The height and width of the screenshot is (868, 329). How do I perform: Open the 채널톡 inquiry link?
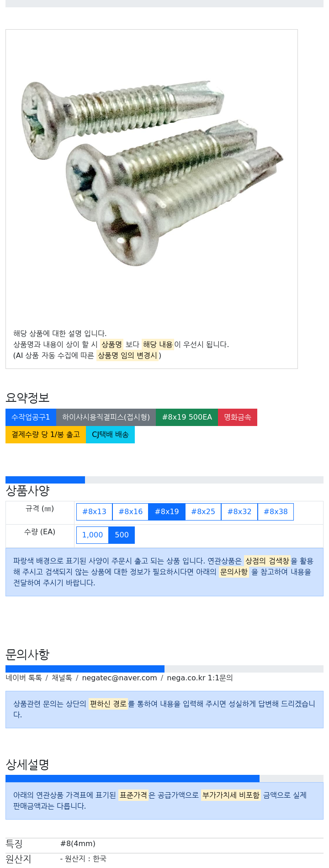62,678
